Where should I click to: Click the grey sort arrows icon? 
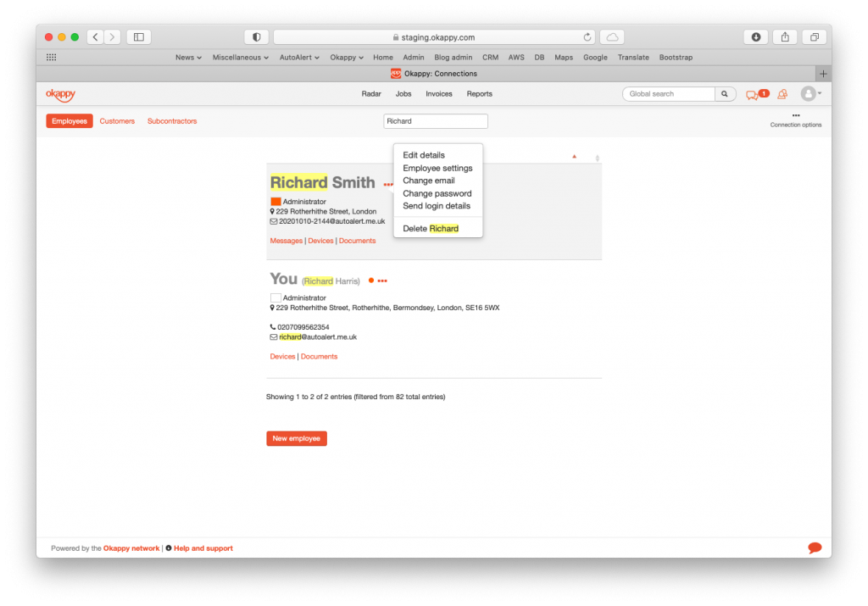(x=598, y=158)
